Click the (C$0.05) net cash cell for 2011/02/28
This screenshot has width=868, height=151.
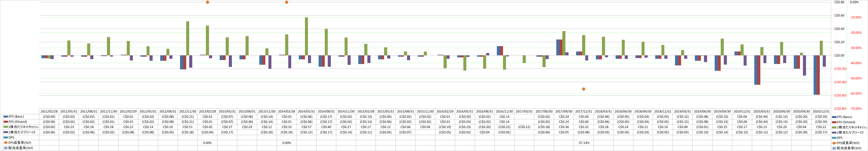[x=49, y=127]
